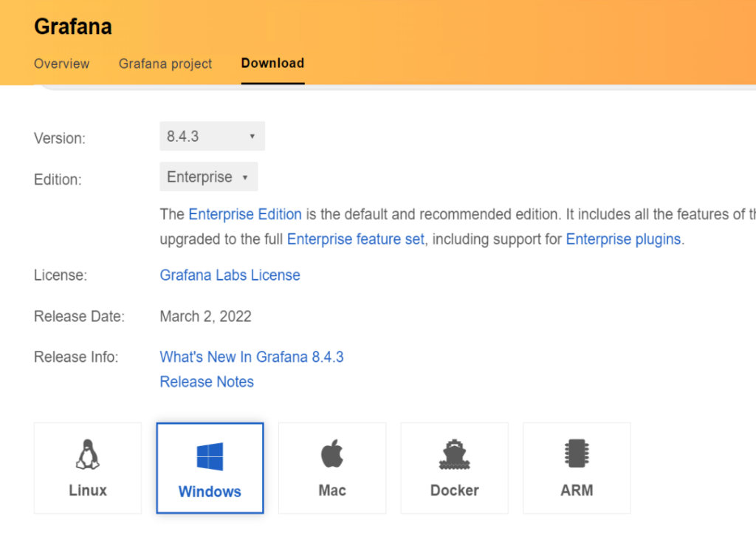This screenshot has height=545, width=756.
Task: Click the Docker text label
Action: [x=454, y=490]
